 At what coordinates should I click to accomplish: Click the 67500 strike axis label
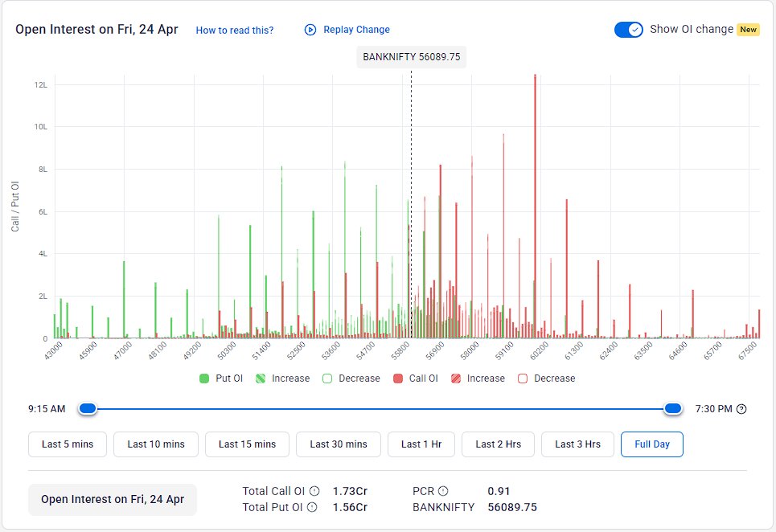(748, 350)
